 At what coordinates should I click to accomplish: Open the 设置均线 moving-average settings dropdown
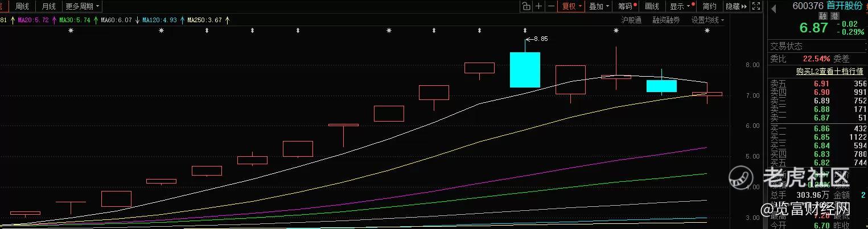(707, 20)
